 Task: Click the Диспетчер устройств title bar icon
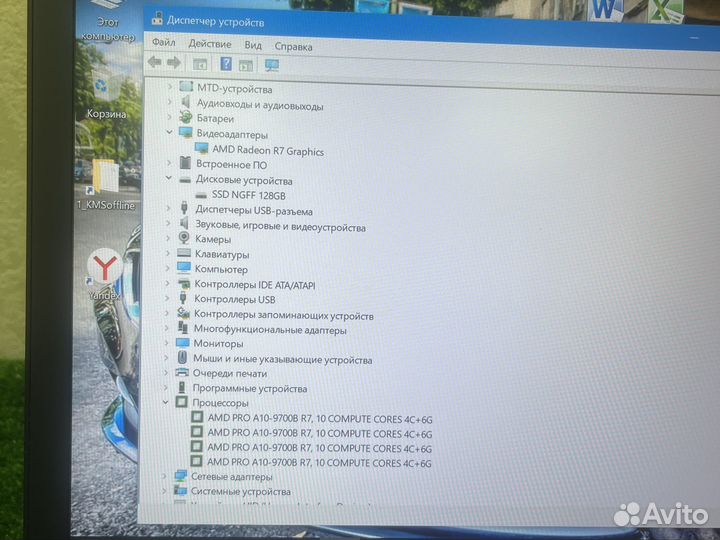pyautogui.click(x=158, y=18)
